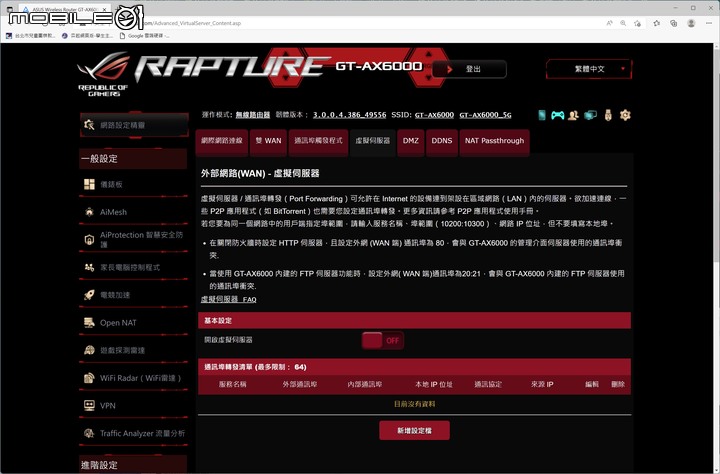Screen dimensions: 720x474
Task: Switch to the 雙 WAN tab
Action: point(269,141)
